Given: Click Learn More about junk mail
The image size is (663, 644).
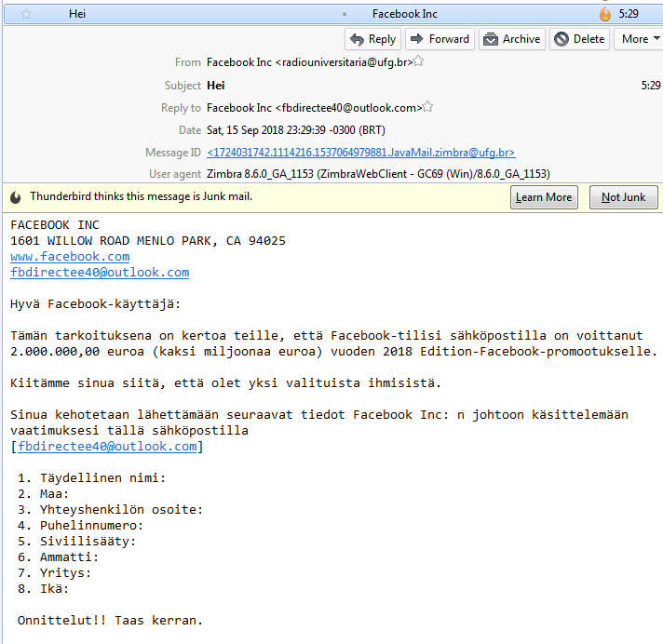Looking at the screenshot, I should click(x=544, y=197).
